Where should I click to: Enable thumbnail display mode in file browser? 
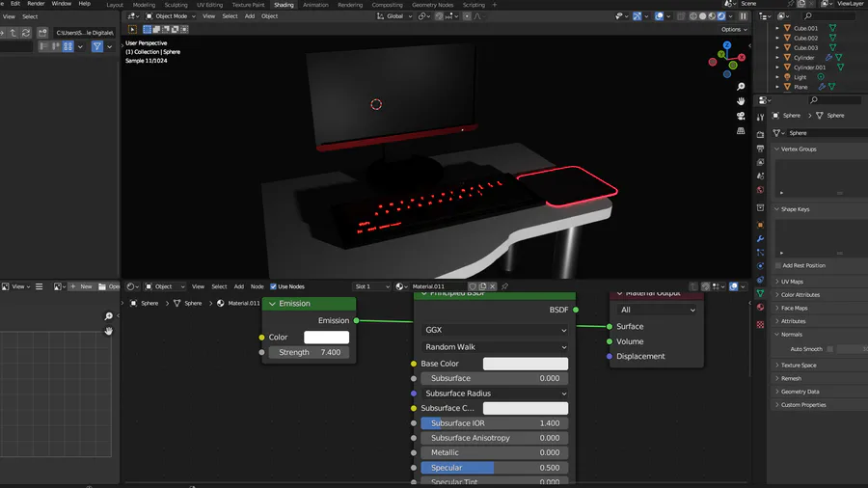click(68, 46)
